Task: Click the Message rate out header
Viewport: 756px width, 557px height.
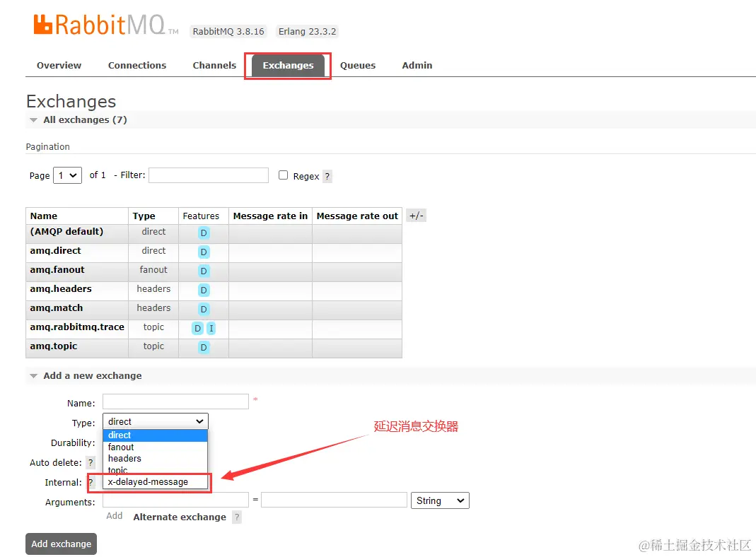Action: tap(357, 216)
